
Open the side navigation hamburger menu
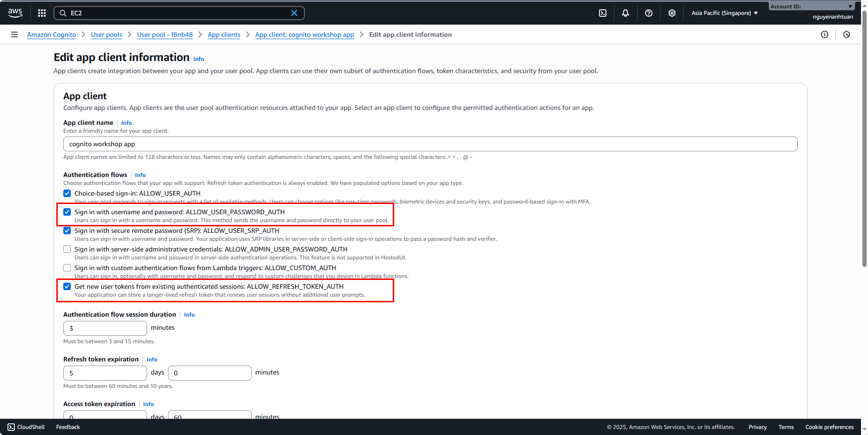click(x=14, y=34)
